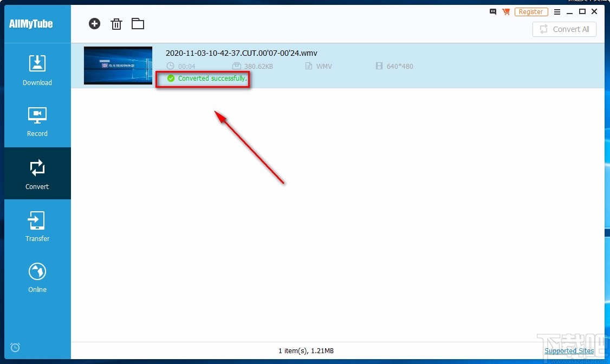This screenshot has height=364, width=610.
Task: Maximize the AllMyTube window
Action: (582, 12)
